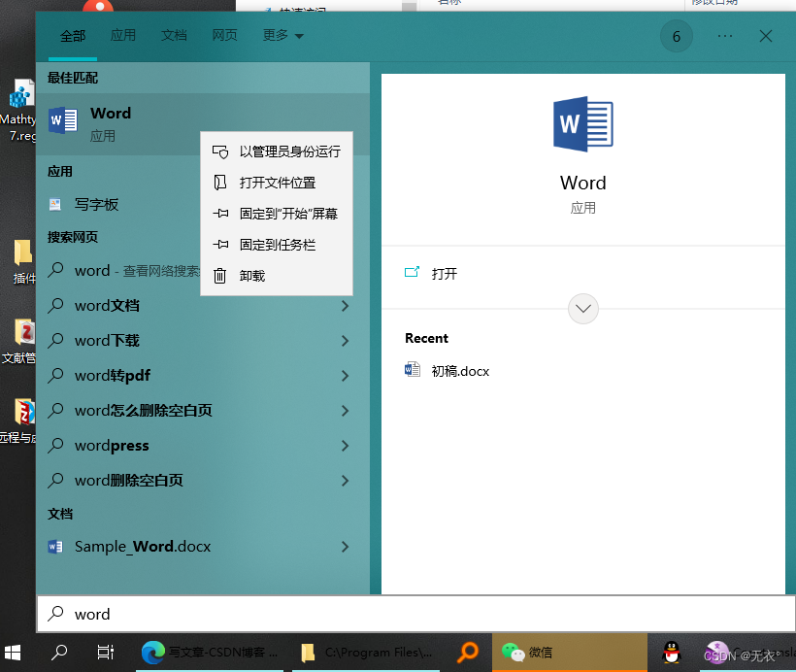This screenshot has width=796, height=672.
Task: Switch to the 全部 search tab
Action: tap(73, 36)
